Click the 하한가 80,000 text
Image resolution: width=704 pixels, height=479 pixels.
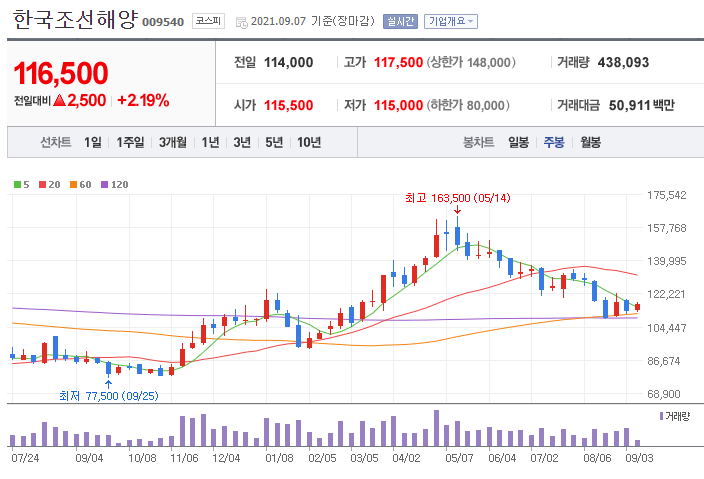tap(468, 105)
